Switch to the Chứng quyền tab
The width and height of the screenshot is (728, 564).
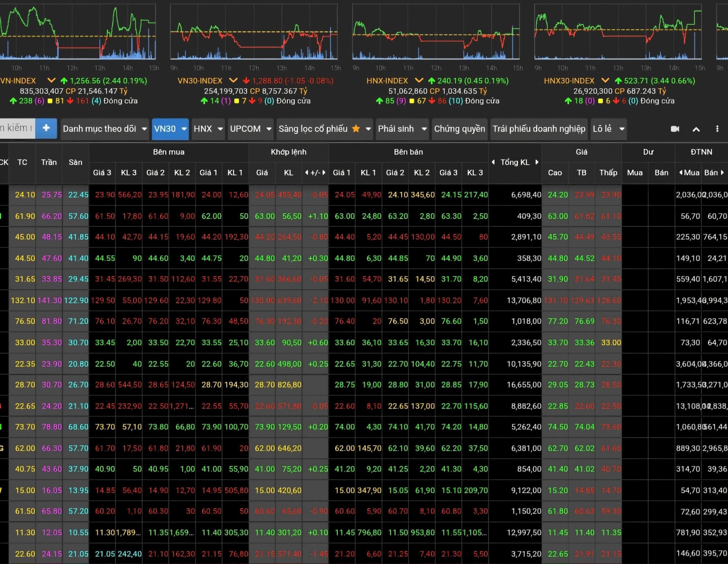pos(459,129)
